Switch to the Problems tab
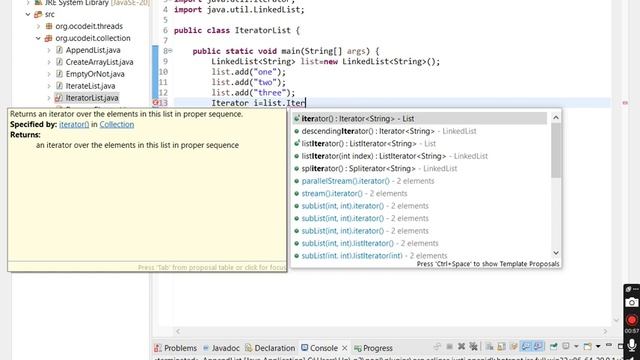Screen dimensions: 640x360 click(x=176, y=348)
